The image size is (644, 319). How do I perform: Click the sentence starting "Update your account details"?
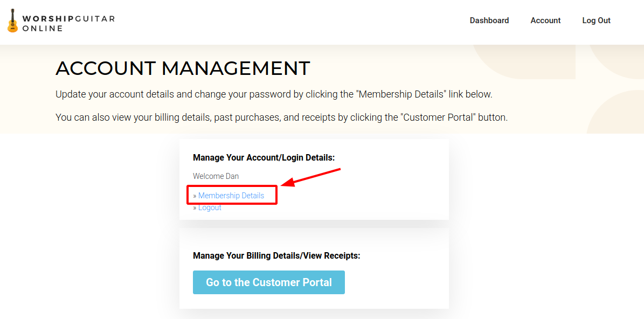tap(274, 94)
